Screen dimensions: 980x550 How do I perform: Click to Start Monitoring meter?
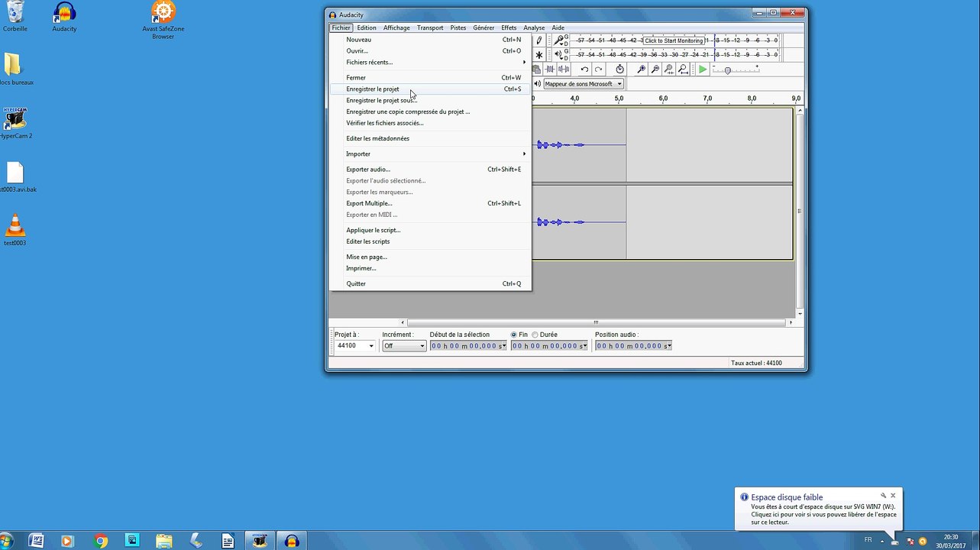pyautogui.click(x=674, y=40)
